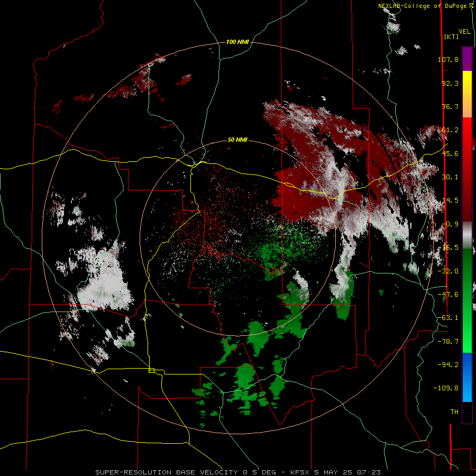Click the -78.7 scale value
Screen dimensions: 476x476
click(x=448, y=342)
